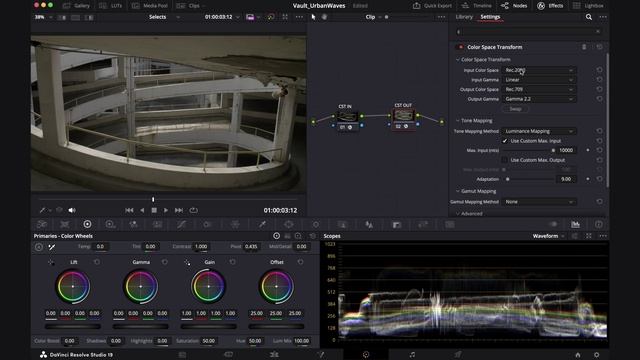Open the Information palette icon
The image size is (640, 360).
tap(598, 224)
